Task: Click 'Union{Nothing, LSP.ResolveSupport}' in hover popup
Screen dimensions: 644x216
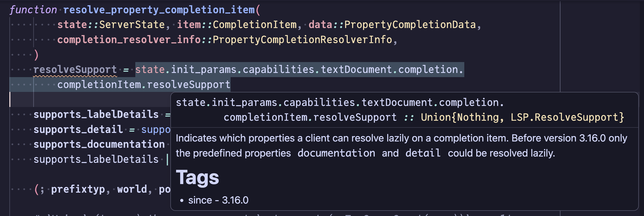Action: coord(522,117)
